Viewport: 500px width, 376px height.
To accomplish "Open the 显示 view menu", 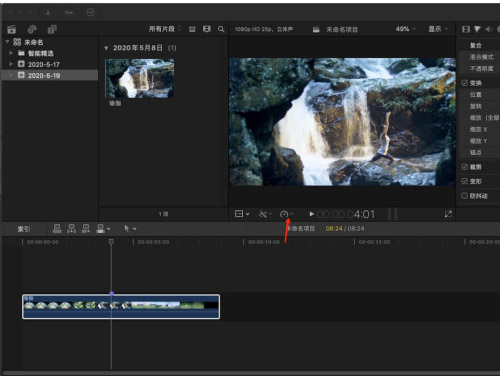I will (x=438, y=29).
